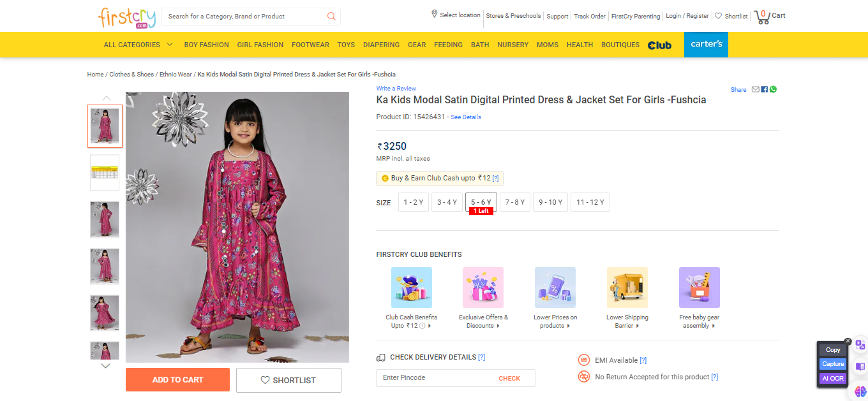
Task: Expand Club Cash Benefits details arrow
Action: [430, 326]
